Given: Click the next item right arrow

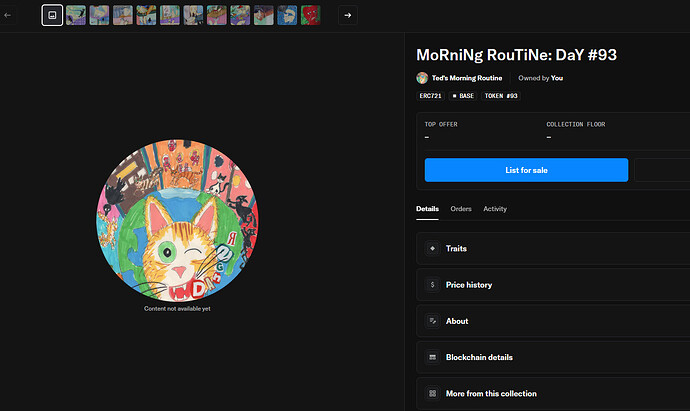Looking at the screenshot, I should [x=347, y=15].
